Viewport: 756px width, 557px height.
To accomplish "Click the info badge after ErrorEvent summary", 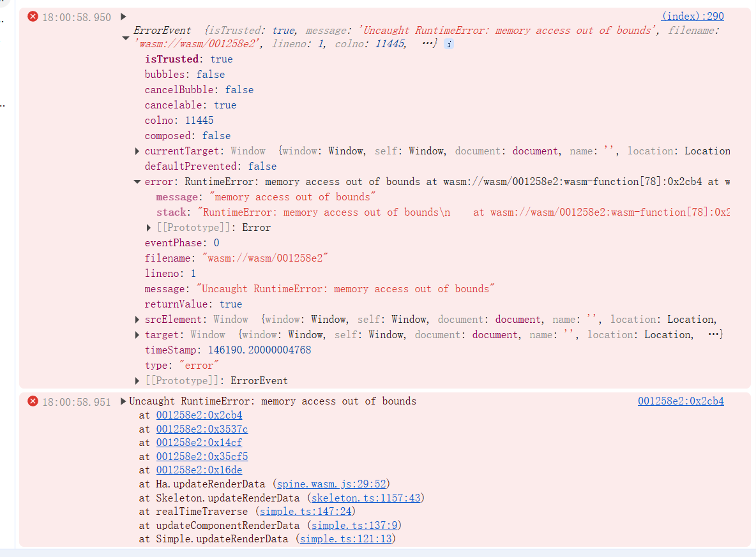I will (x=449, y=44).
